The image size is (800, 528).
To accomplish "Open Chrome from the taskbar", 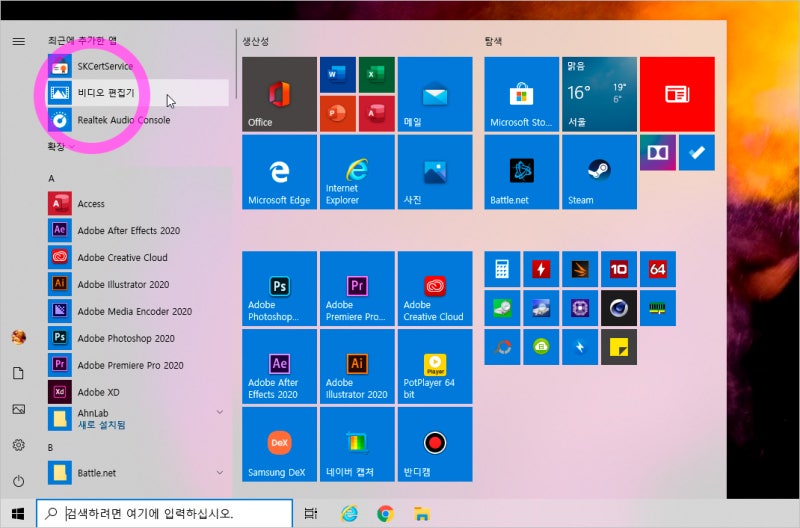I will click(385, 513).
